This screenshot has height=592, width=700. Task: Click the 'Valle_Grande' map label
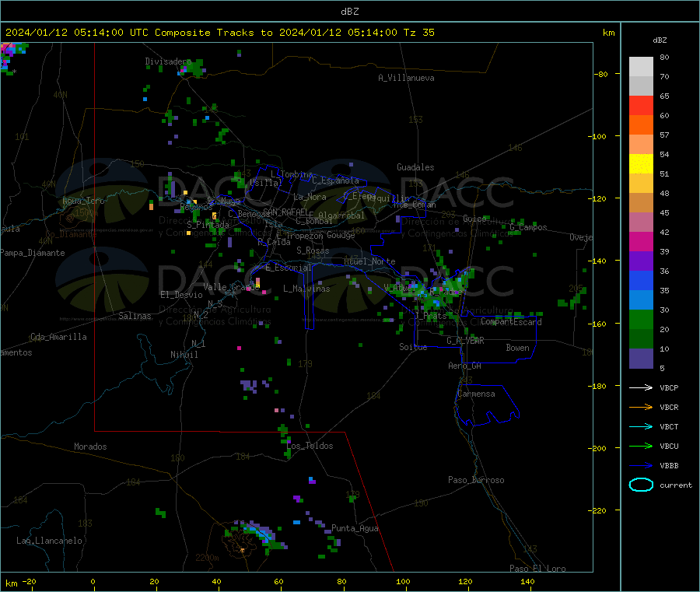[231, 286]
